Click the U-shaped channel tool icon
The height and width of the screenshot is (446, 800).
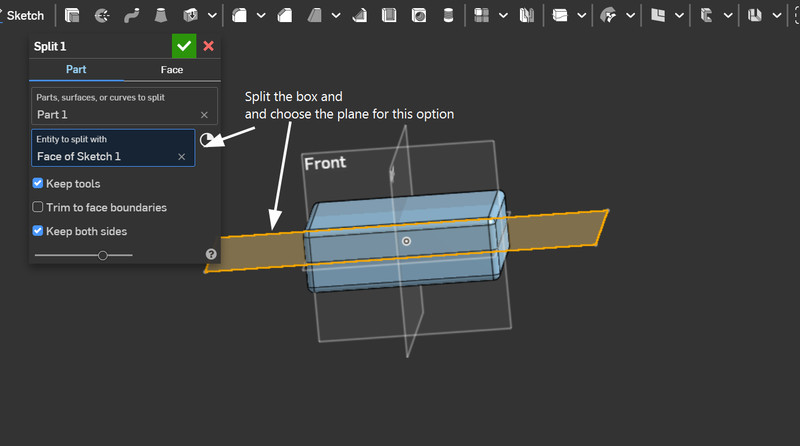[755, 16]
